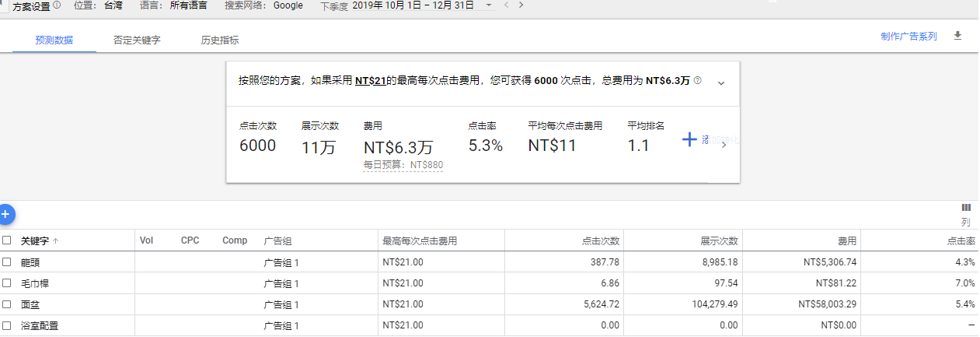Click the cost value NT$5,306.74
This screenshot has width=980, height=337.
(x=830, y=262)
